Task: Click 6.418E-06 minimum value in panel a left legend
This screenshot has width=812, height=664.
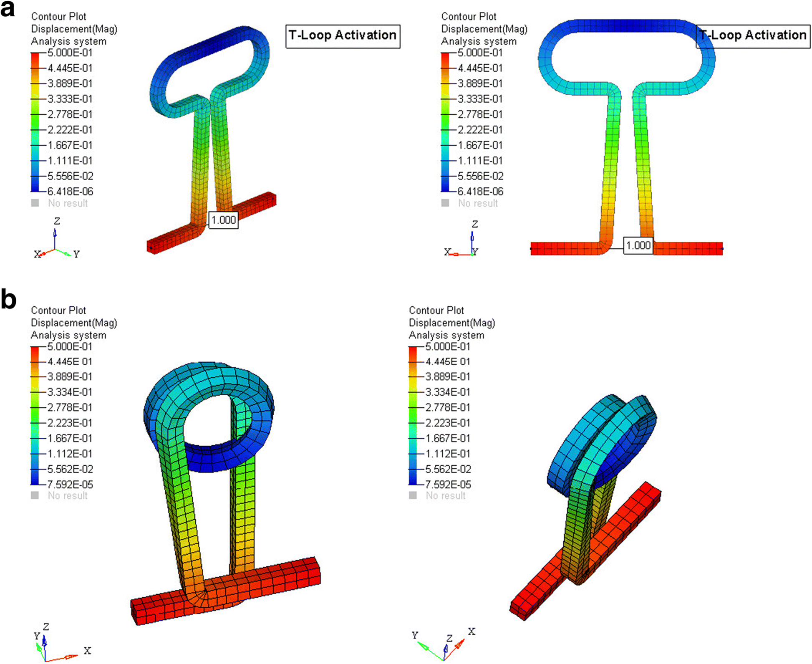Action: 70,192
